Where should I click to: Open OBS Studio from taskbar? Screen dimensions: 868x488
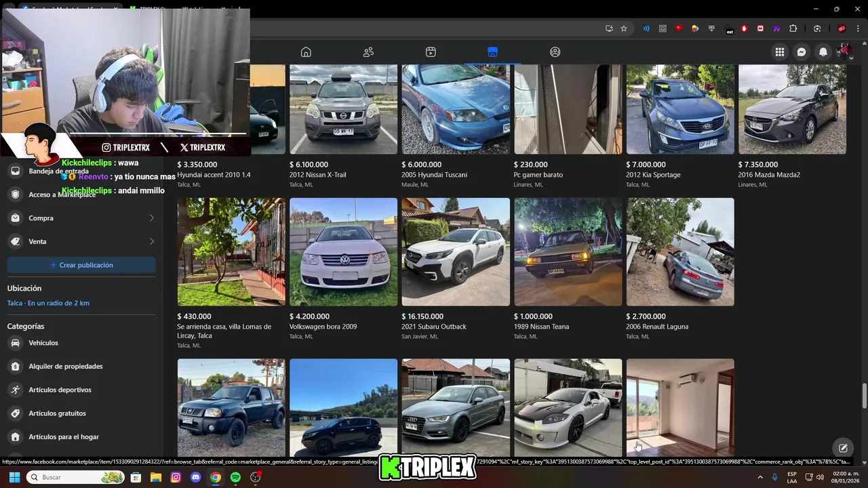point(256,477)
